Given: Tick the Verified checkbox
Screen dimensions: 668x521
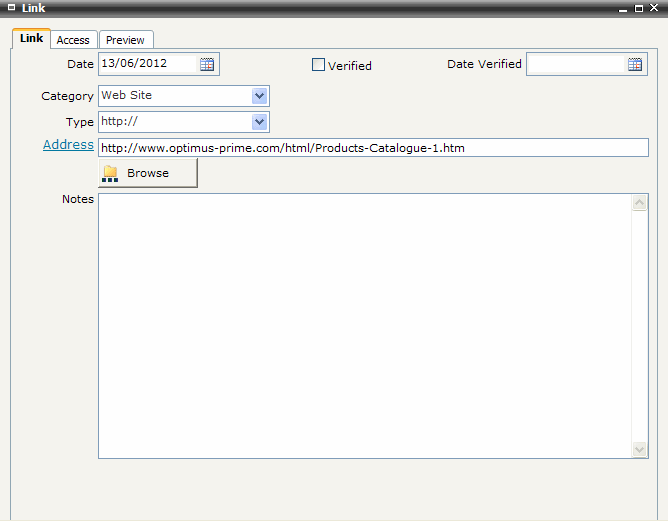Looking at the screenshot, I should click(x=319, y=65).
